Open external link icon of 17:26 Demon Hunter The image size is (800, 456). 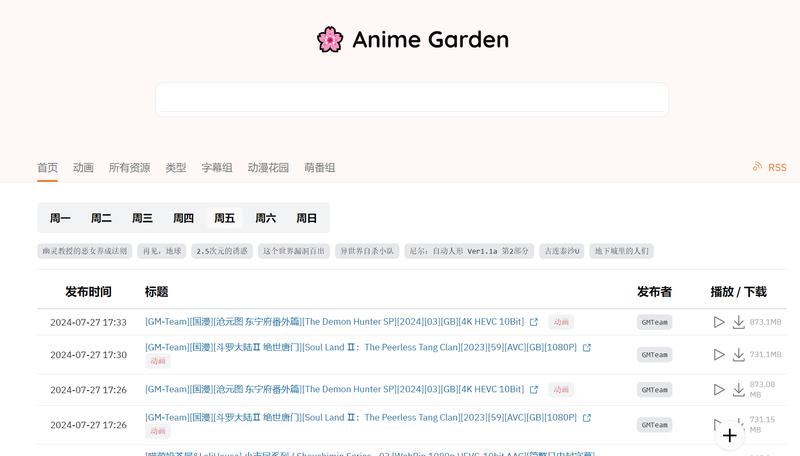pos(534,389)
